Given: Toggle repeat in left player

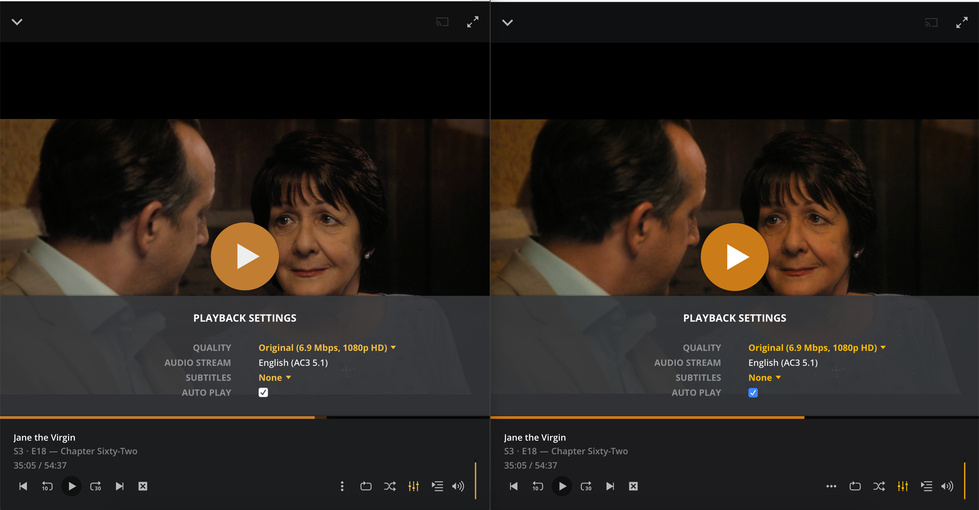Looking at the screenshot, I should (366, 486).
